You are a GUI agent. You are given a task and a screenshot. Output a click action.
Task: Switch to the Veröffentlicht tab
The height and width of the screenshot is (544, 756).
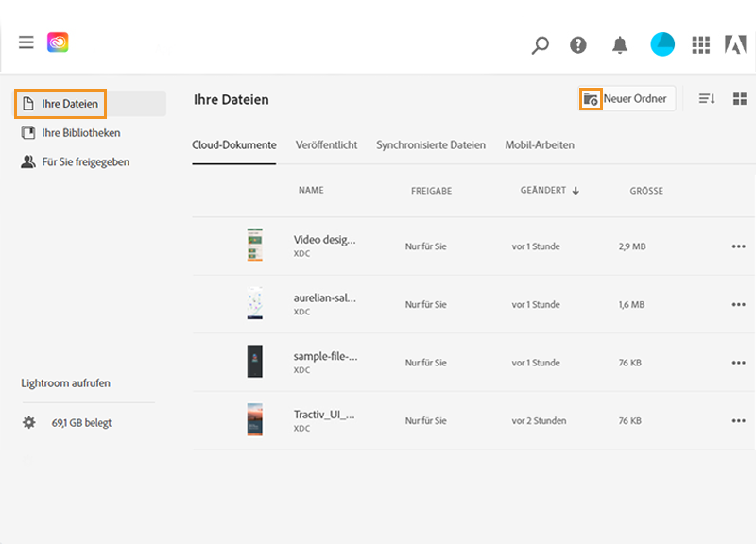point(326,144)
